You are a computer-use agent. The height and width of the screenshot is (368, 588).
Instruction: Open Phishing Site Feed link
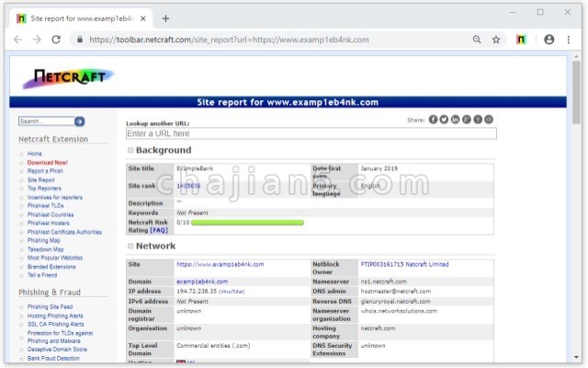tap(50, 306)
